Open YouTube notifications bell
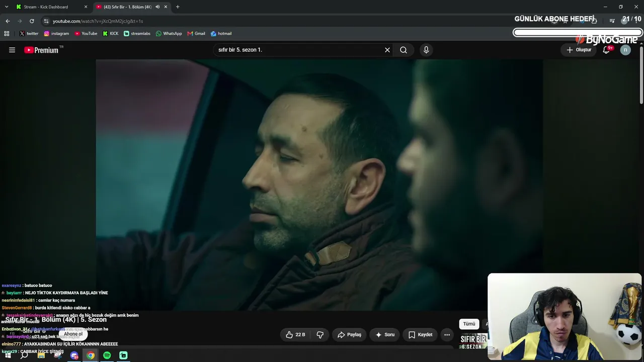 pyautogui.click(x=606, y=50)
